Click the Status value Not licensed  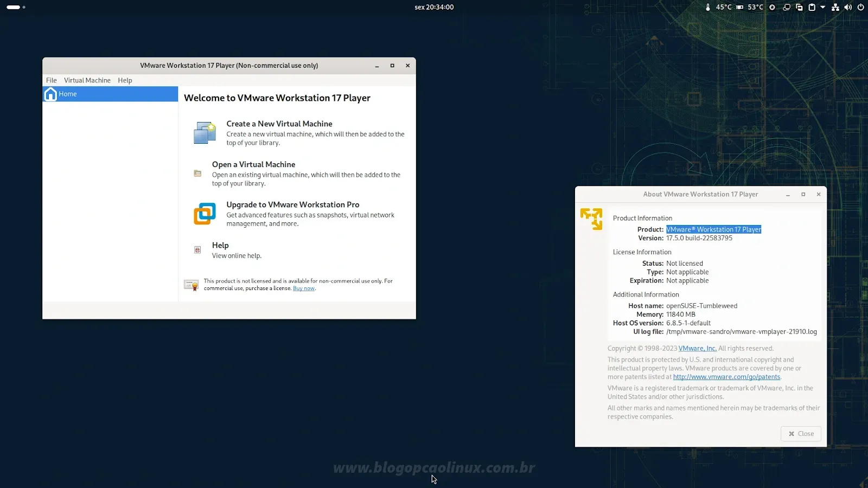pyautogui.click(x=685, y=264)
